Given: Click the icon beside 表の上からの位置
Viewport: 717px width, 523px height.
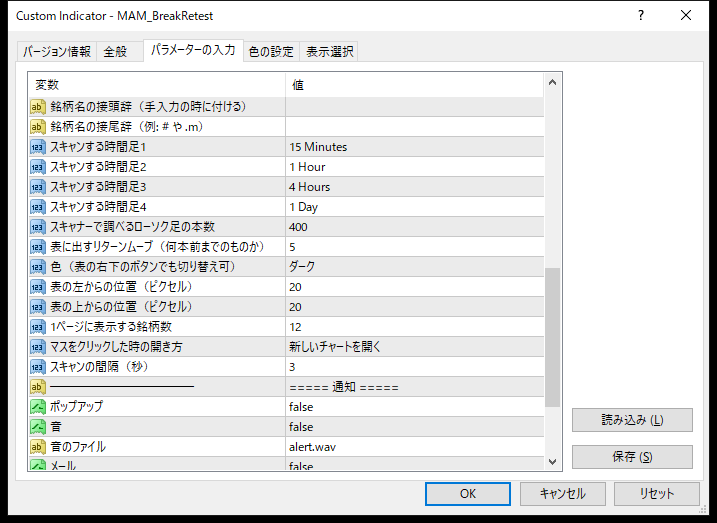Looking at the screenshot, I should 38,307.
